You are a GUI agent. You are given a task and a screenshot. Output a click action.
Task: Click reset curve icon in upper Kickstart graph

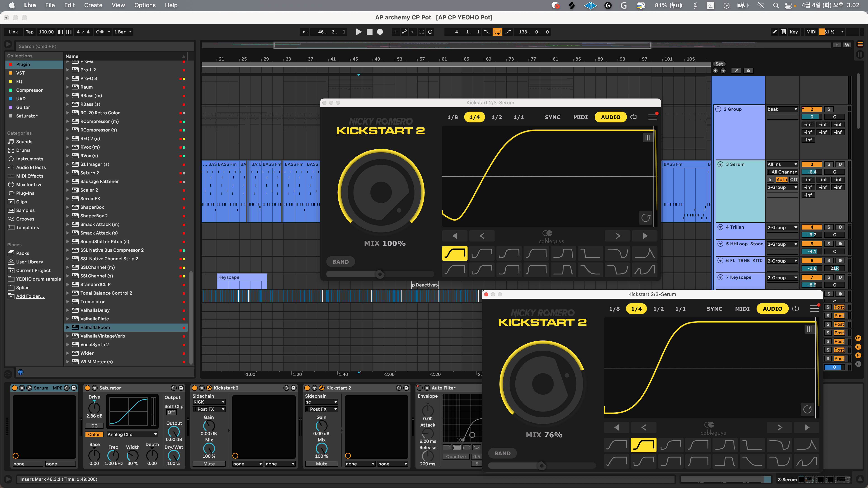coord(646,218)
